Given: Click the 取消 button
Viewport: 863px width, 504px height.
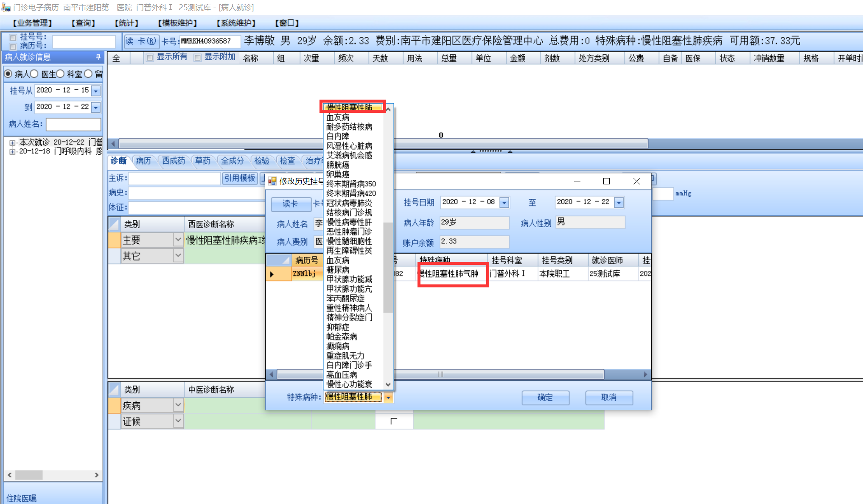Looking at the screenshot, I should (x=609, y=398).
